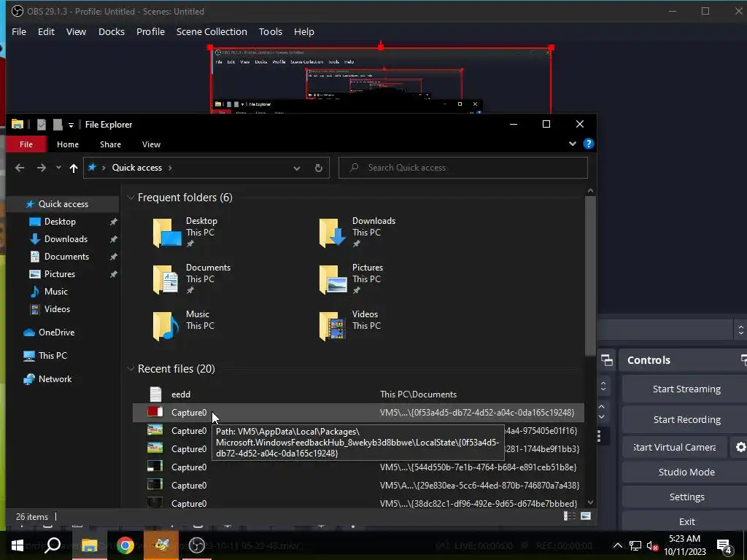Open File Explorer help icon

pos(589,144)
